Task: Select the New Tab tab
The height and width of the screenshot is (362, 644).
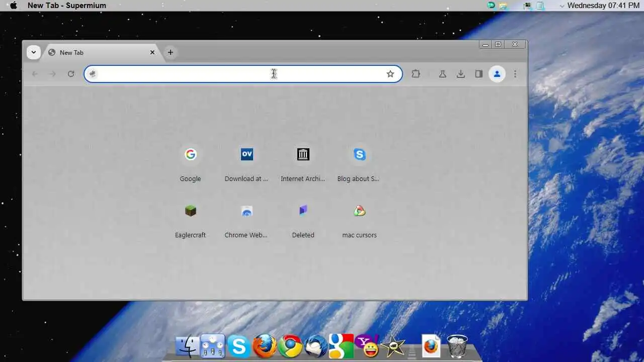Action: (x=101, y=52)
